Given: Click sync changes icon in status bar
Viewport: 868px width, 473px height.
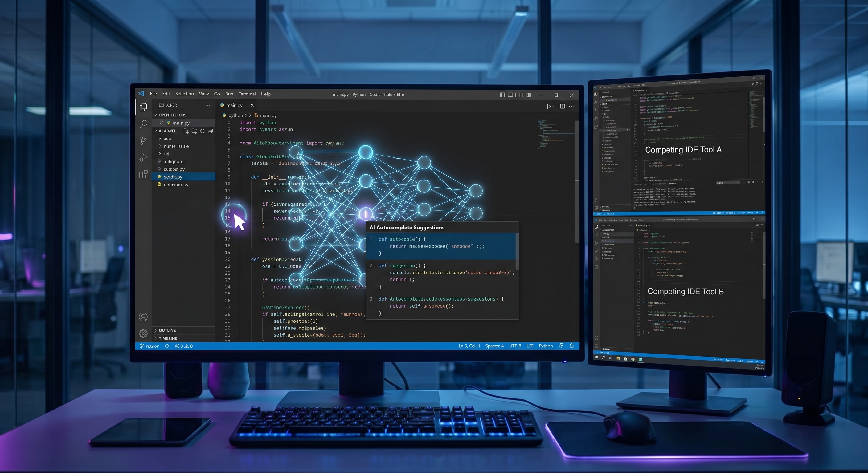Looking at the screenshot, I should click(167, 346).
